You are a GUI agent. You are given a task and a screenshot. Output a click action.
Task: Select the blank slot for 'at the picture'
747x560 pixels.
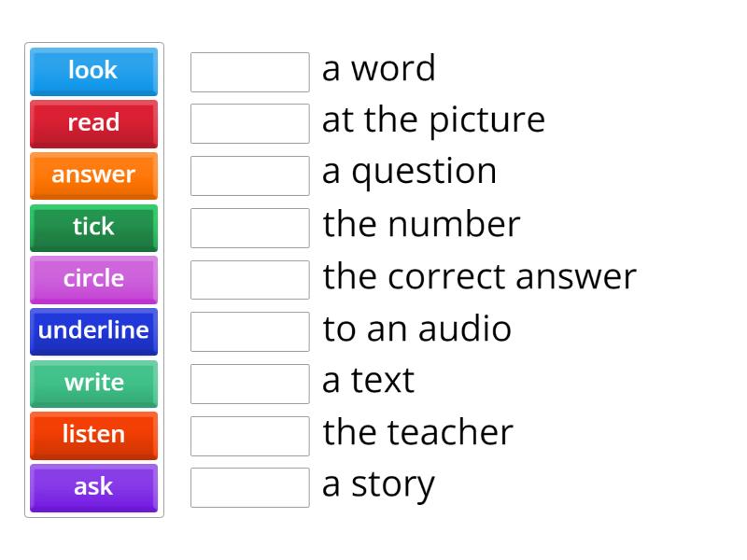(249, 123)
